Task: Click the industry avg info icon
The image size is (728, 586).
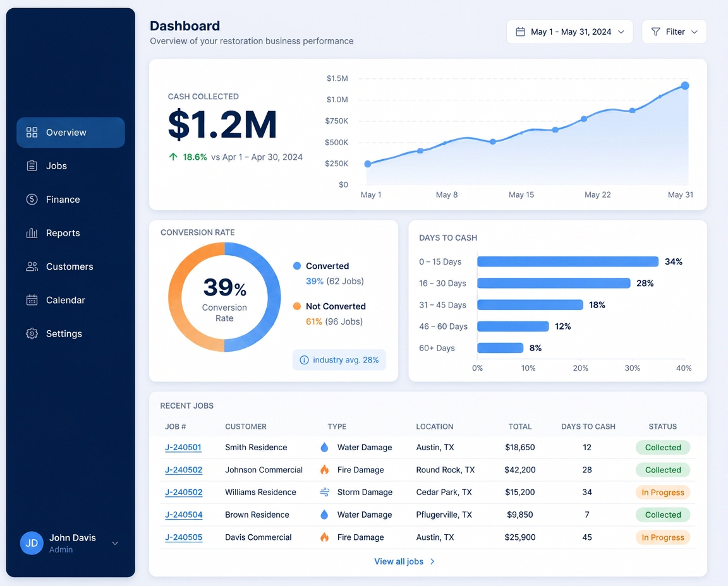Action: 304,360
